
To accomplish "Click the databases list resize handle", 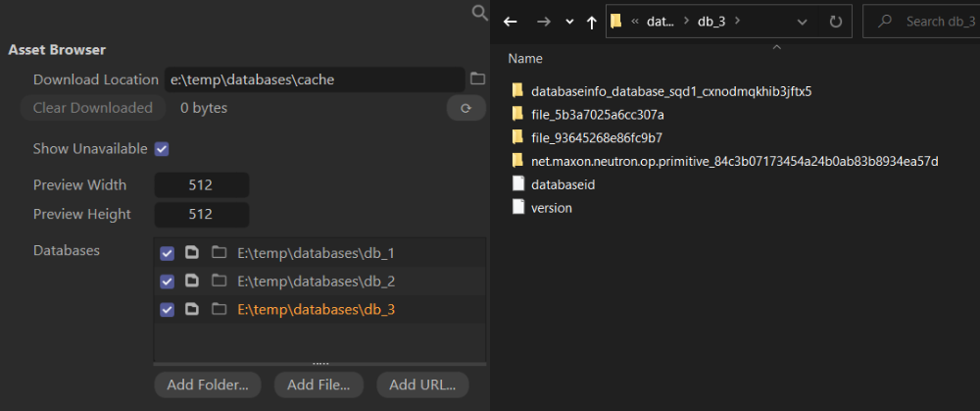I will (x=319, y=363).
